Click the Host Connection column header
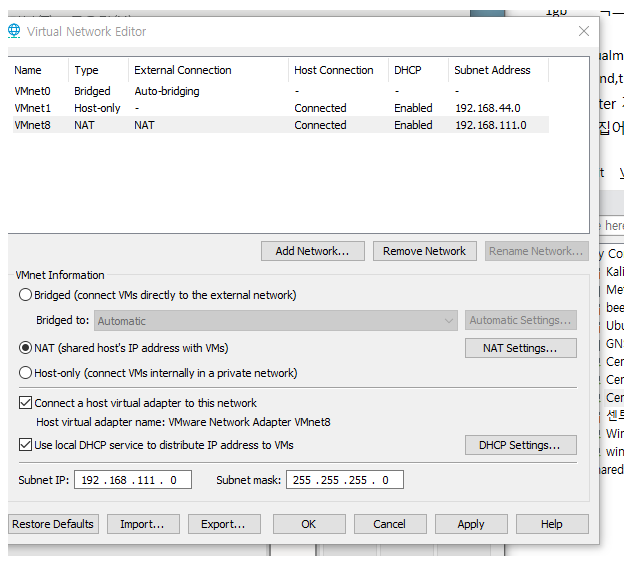This screenshot has width=628, height=564. click(x=338, y=70)
